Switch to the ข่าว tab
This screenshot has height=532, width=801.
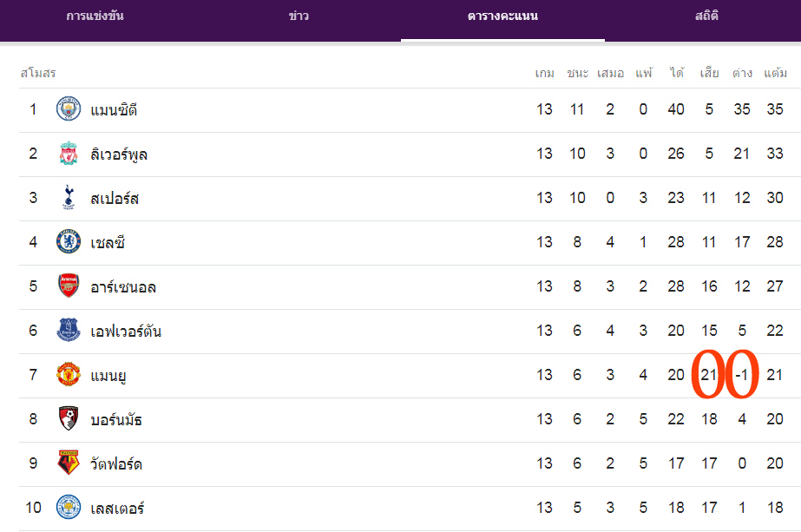coord(299,16)
